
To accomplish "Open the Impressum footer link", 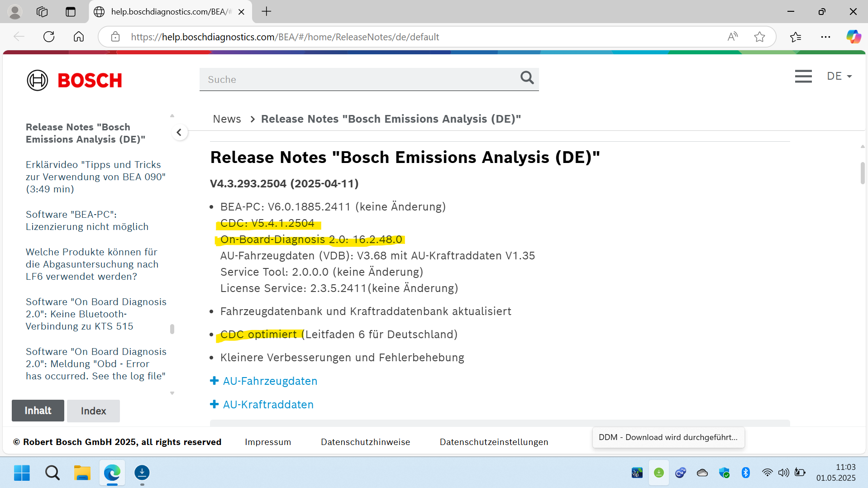I will 268,442.
